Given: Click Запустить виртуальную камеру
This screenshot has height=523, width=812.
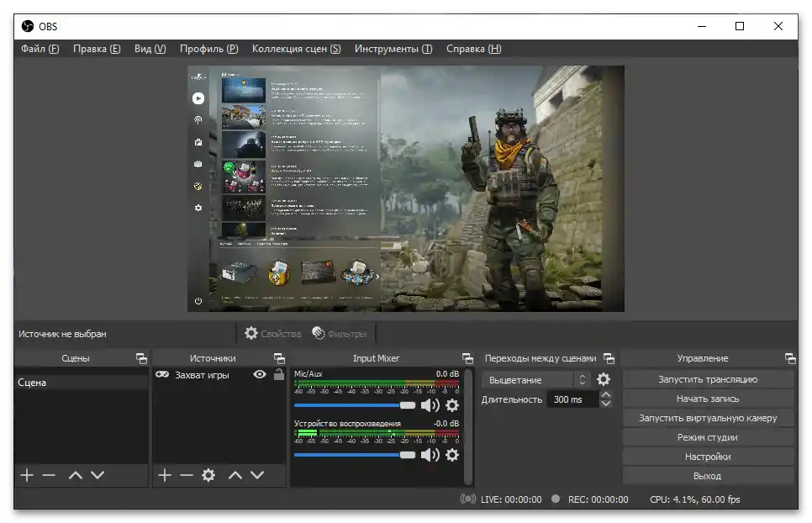Looking at the screenshot, I should 708,418.
